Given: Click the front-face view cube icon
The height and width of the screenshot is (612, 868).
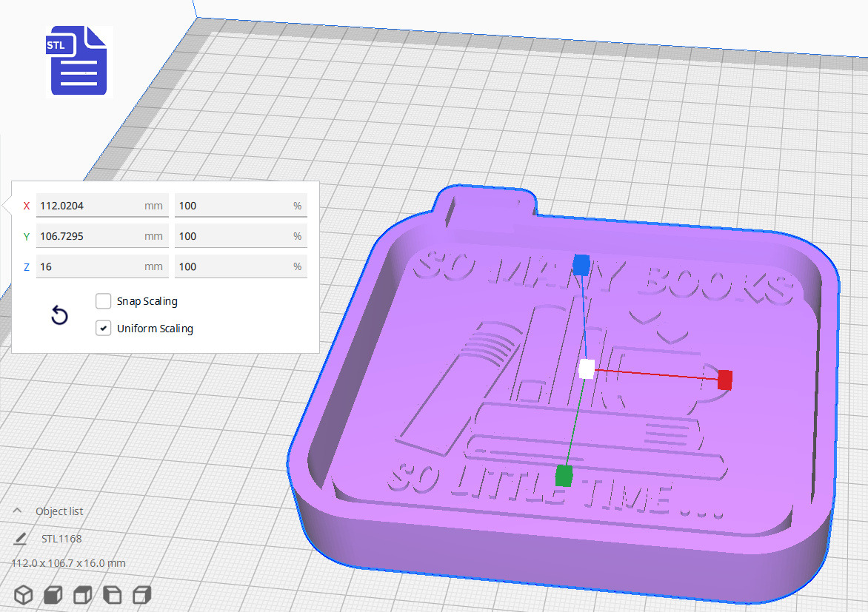Looking at the screenshot, I should [53, 594].
